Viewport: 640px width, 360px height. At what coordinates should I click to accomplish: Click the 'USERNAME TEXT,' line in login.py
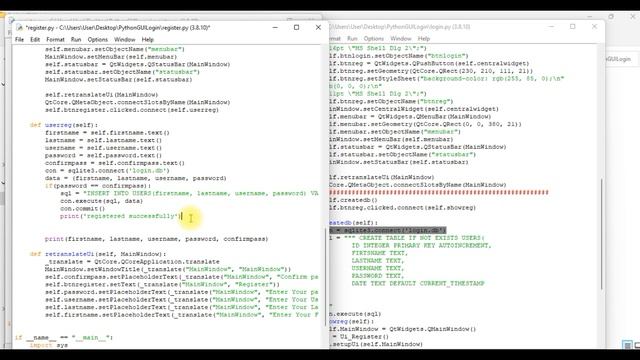click(378, 268)
